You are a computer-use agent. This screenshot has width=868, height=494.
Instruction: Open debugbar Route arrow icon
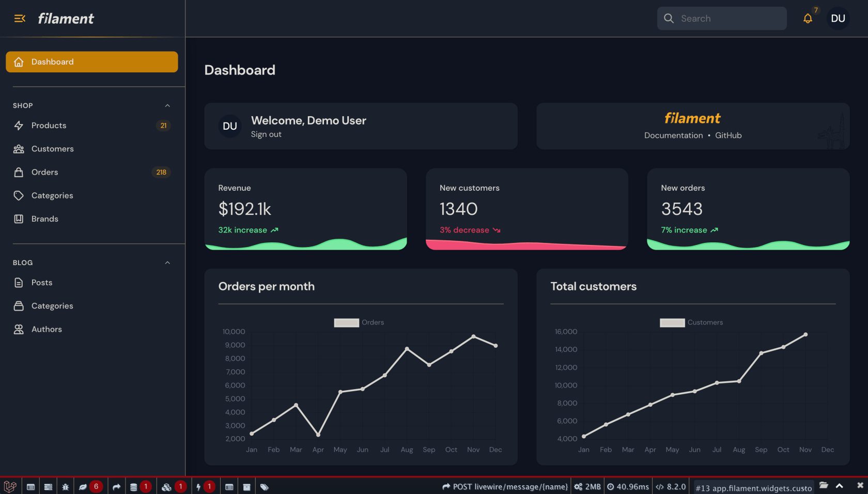click(x=116, y=487)
